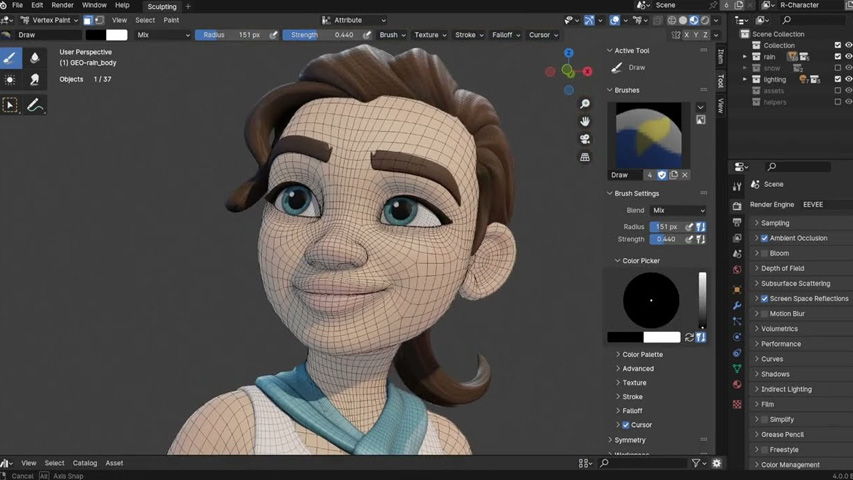
Task: Toggle the Cursor checkbox in Brush Settings
Action: [x=626, y=425]
